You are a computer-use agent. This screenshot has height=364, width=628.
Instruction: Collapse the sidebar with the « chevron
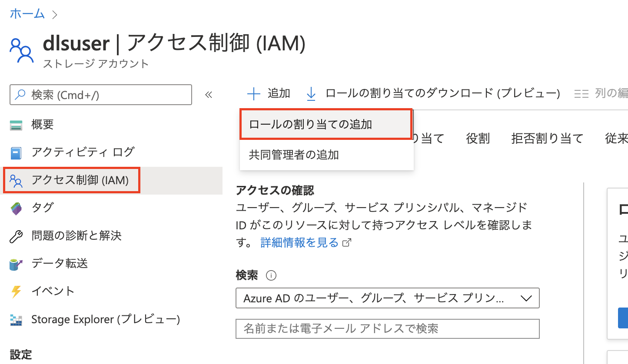pos(208,94)
